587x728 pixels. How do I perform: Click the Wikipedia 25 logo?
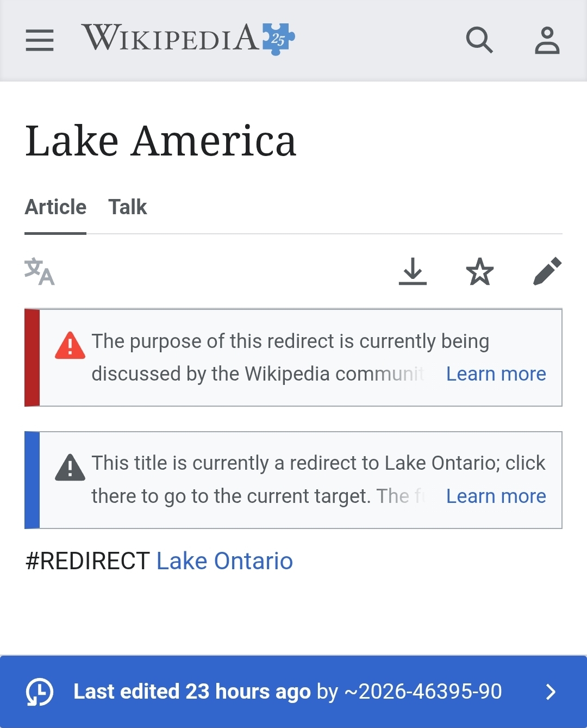pyautogui.click(x=188, y=39)
